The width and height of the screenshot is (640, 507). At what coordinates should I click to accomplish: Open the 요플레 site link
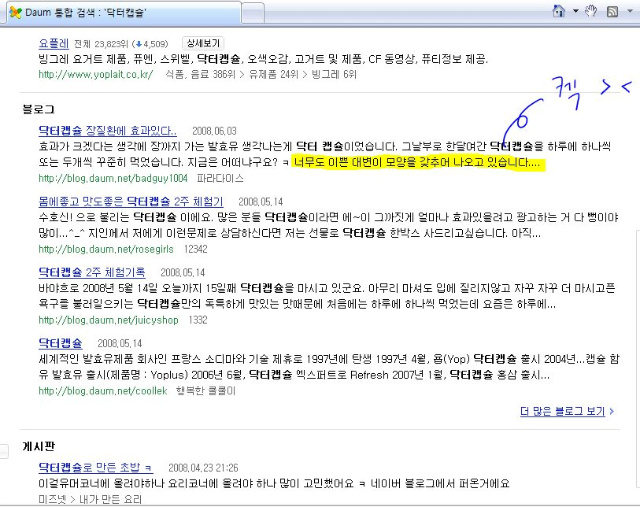(53, 43)
